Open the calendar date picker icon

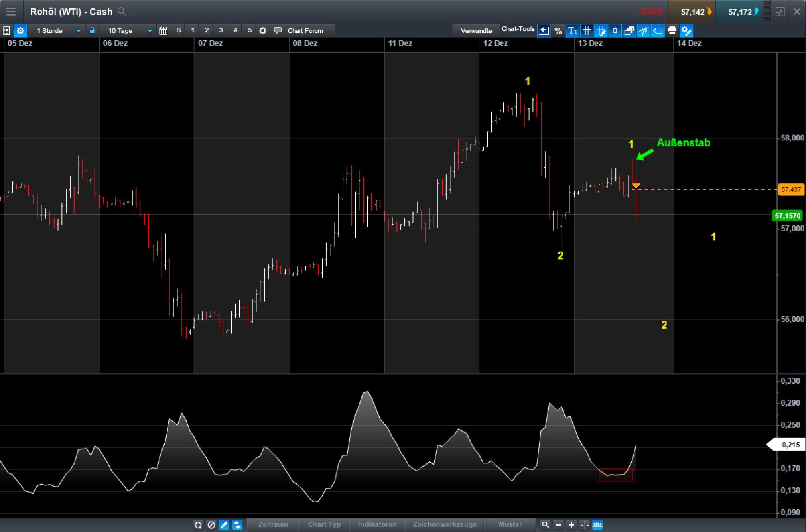[x=163, y=30]
